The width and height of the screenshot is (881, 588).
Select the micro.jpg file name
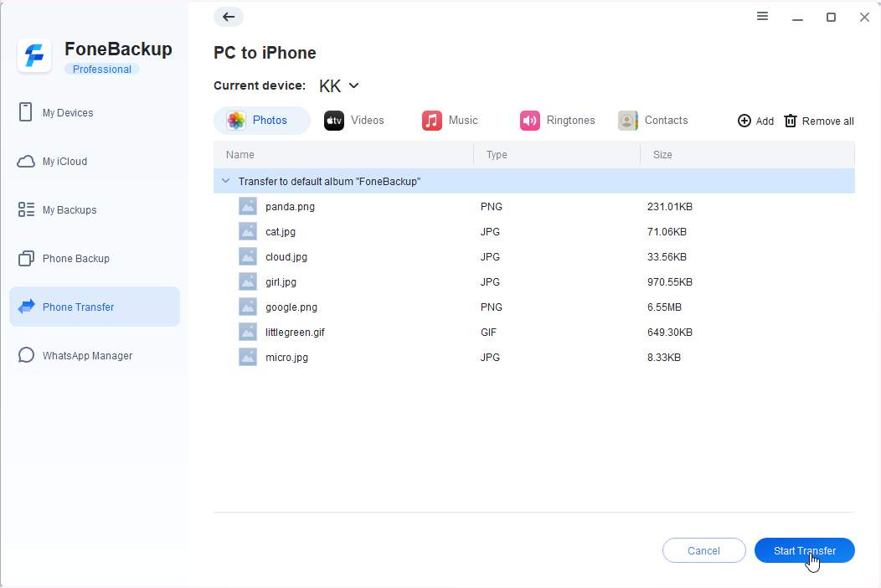tap(286, 357)
